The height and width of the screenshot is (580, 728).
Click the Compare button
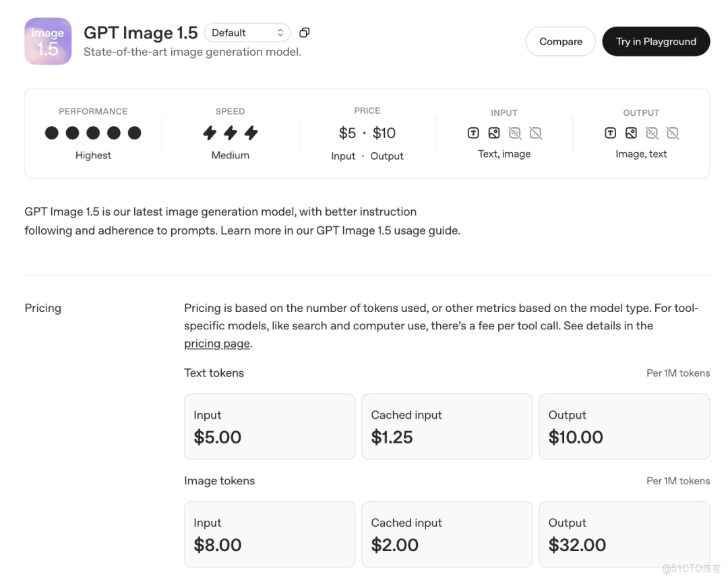click(560, 41)
